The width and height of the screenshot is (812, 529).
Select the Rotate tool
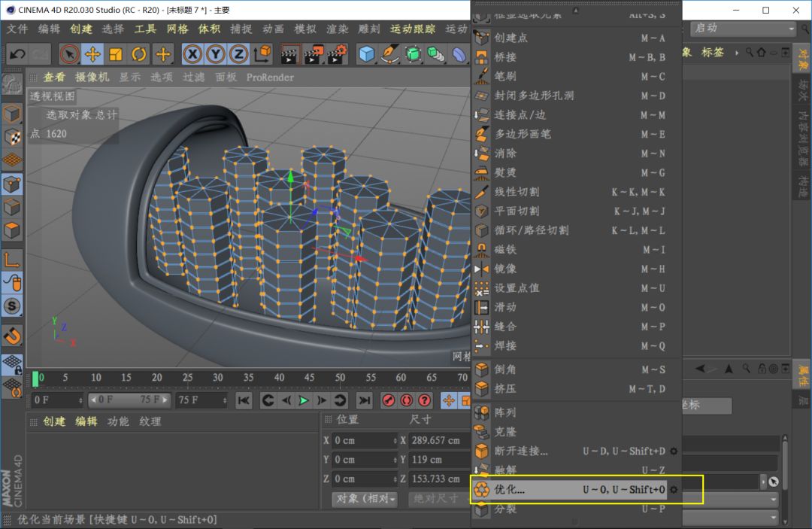tap(139, 54)
